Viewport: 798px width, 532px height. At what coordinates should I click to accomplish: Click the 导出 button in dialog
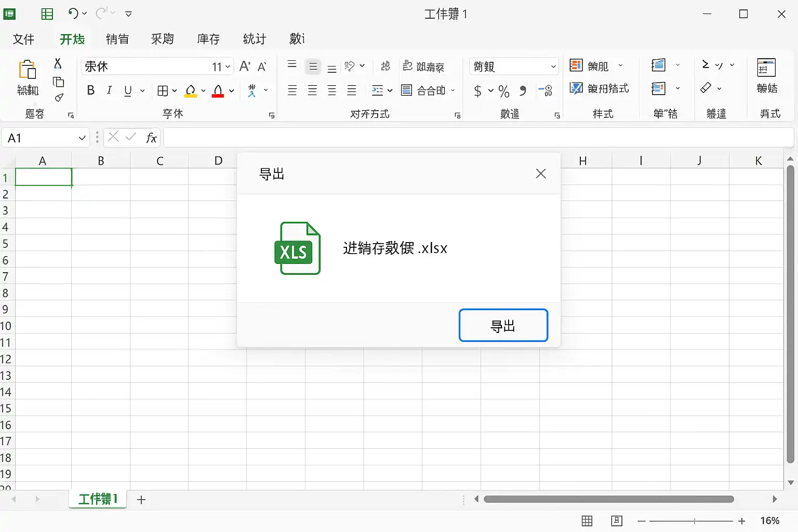click(x=503, y=326)
